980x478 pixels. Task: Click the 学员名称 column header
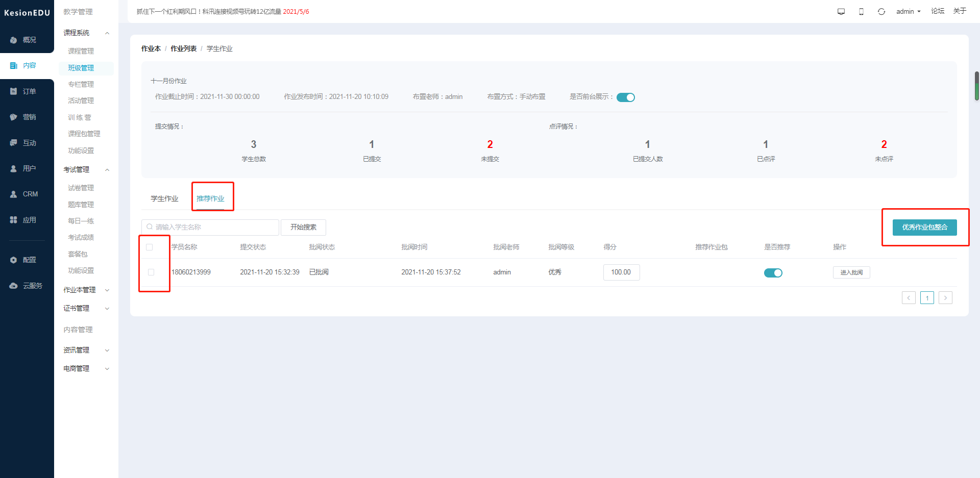click(x=184, y=247)
